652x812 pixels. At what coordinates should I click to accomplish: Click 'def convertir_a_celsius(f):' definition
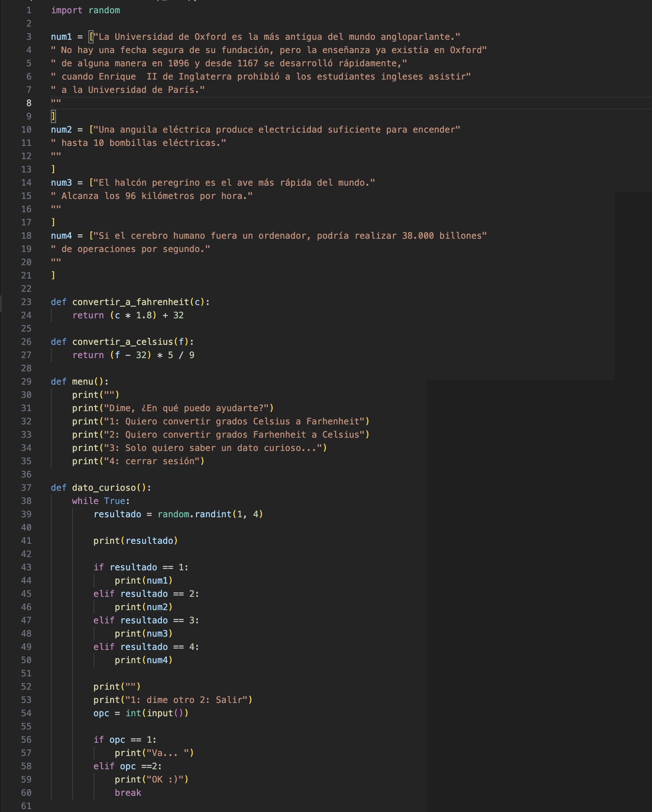(122, 342)
